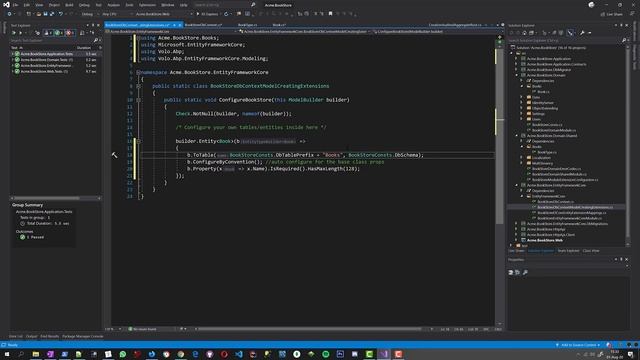Click the Alphabetical sort icon in Properties panel
Screen dimensions: 640x360
tap(518, 272)
